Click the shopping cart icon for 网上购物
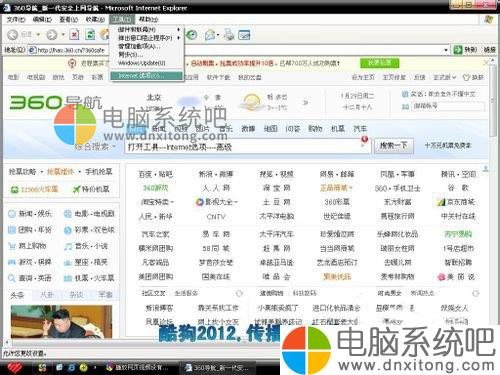The image size is (500, 375). point(12,246)
